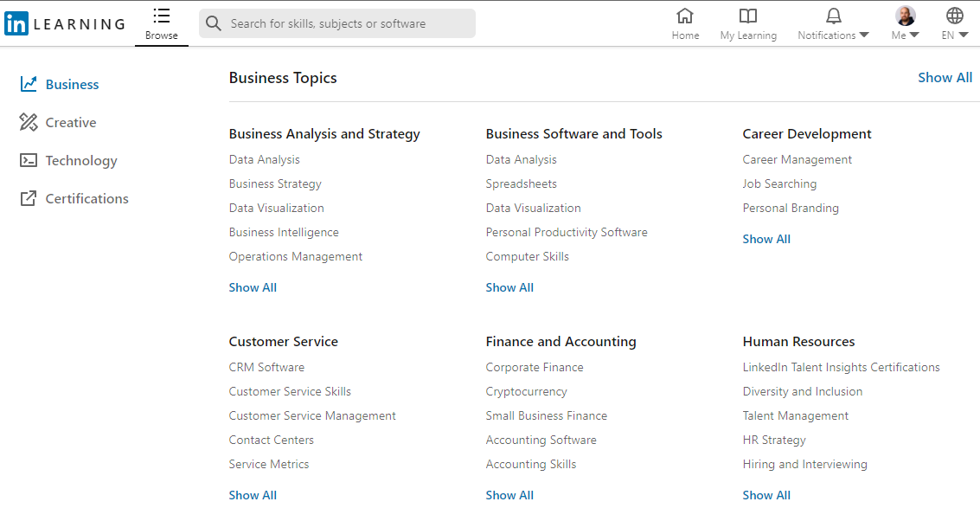Click the search magnifier icon
The width and height of the screenshot is (980, 521).
click(214, 23)
